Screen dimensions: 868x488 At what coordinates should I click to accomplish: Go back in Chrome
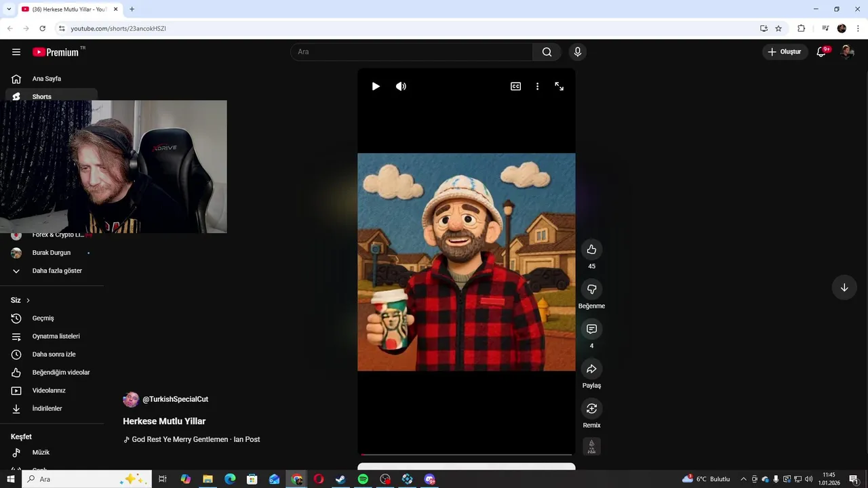(9, 28)
